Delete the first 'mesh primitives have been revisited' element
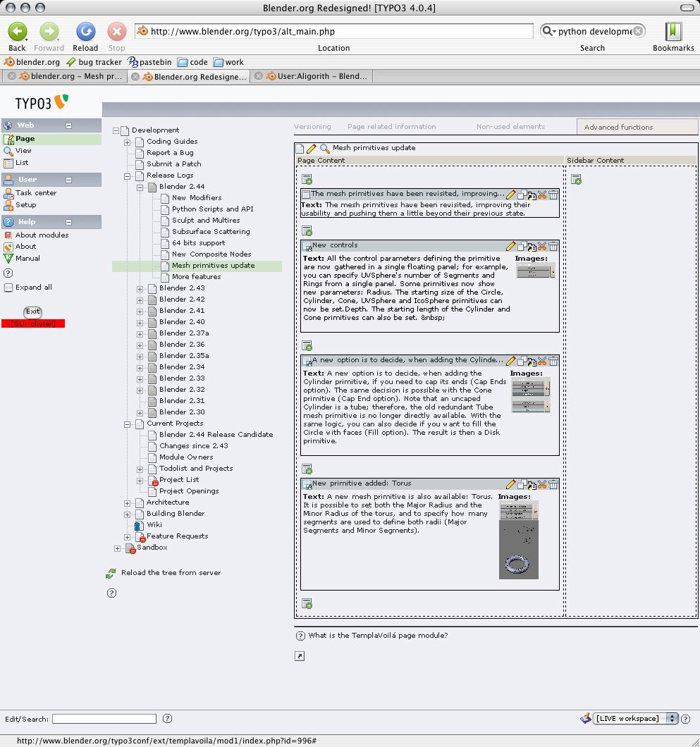 [x=553, y=195]
